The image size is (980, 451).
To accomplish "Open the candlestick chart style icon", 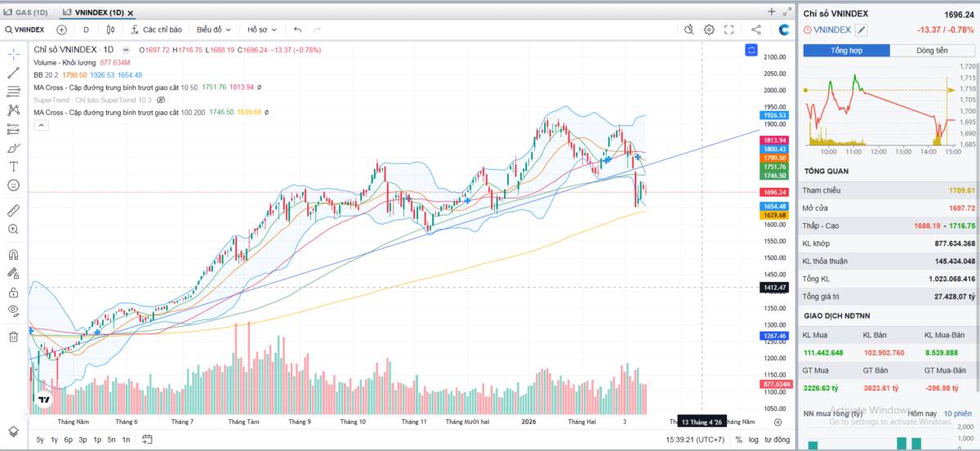I will tap(111, 29).
